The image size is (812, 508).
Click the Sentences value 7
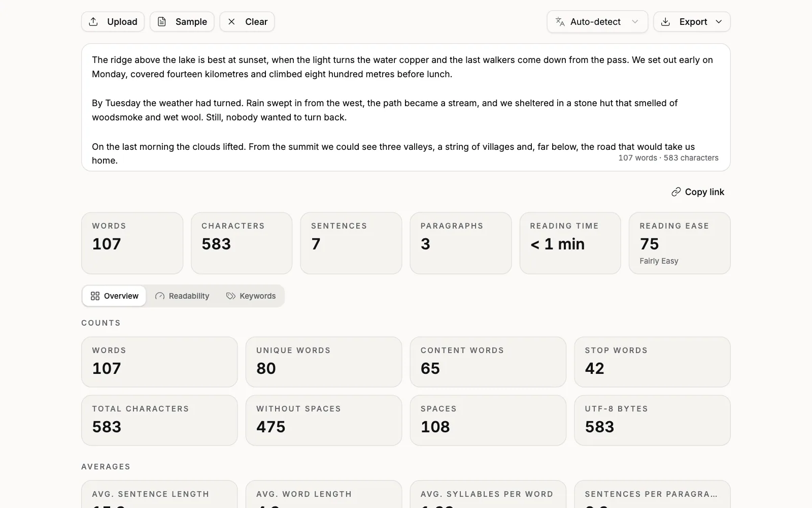(316, 244)
